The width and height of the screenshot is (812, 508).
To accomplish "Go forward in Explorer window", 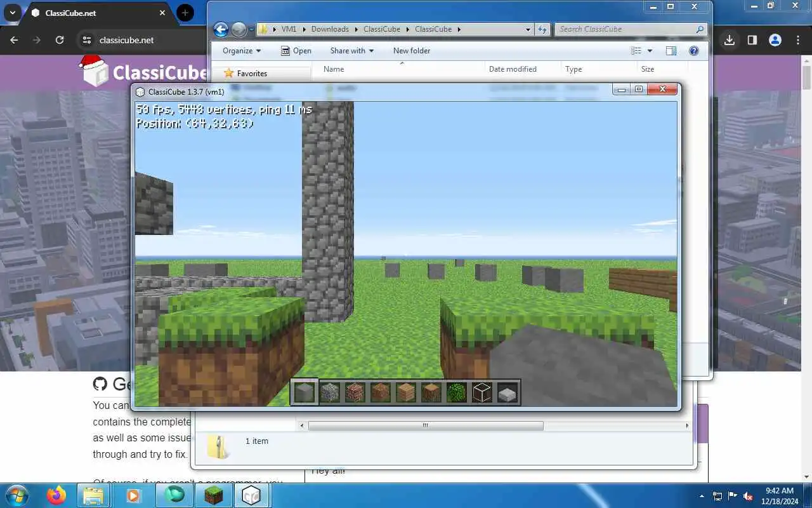I will point(239,29).
